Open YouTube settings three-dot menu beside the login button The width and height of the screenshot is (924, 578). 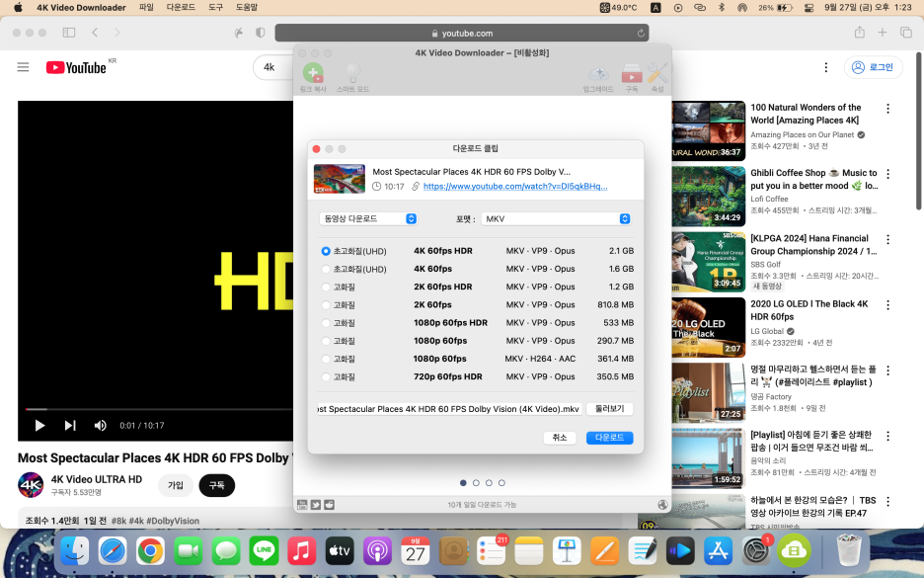tap(825, 67)
